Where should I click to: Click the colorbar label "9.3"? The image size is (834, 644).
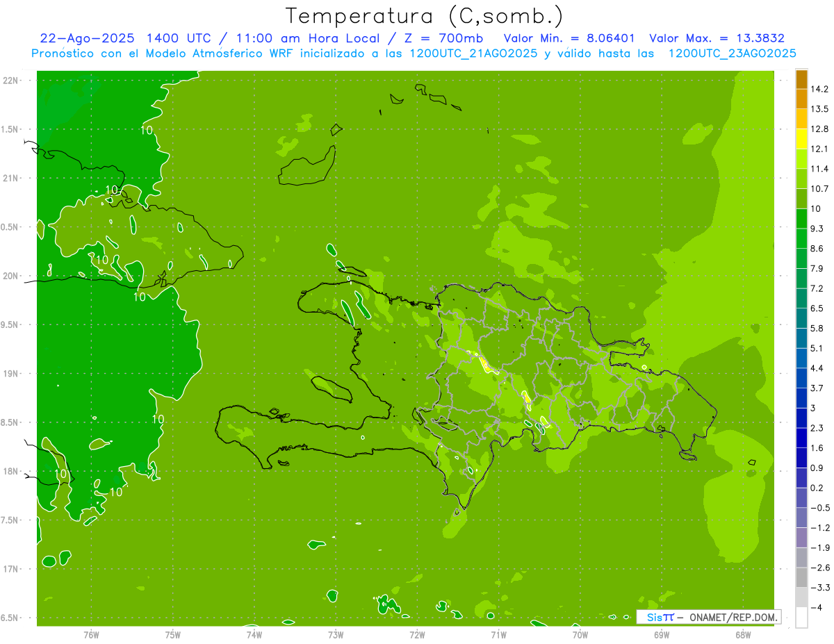817,229
